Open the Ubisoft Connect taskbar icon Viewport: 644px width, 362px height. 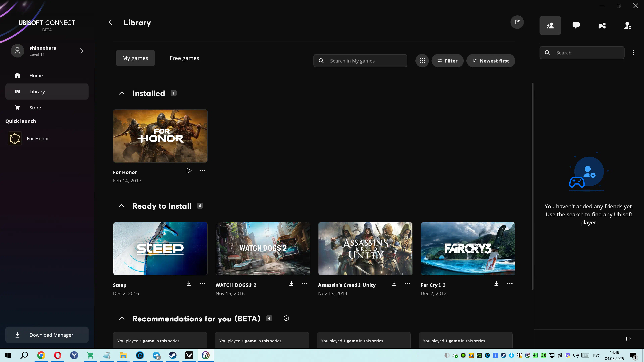(x=205, y=355)
